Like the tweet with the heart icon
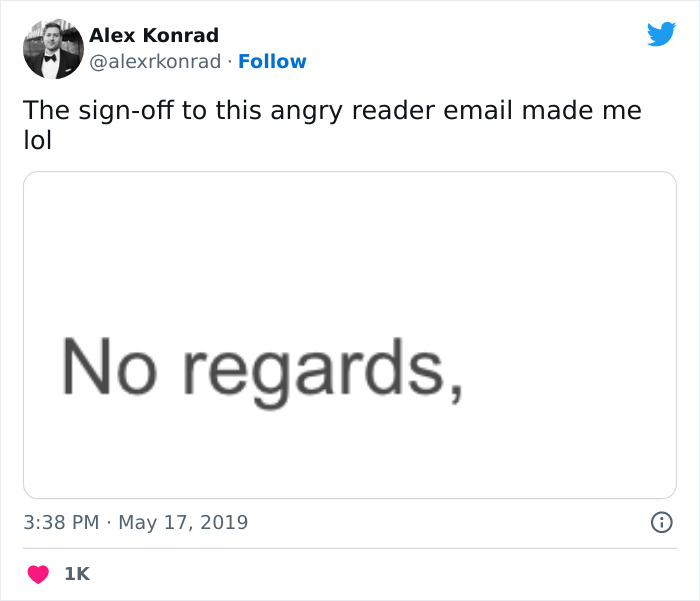Screen dimensions: 700x601 38,574
